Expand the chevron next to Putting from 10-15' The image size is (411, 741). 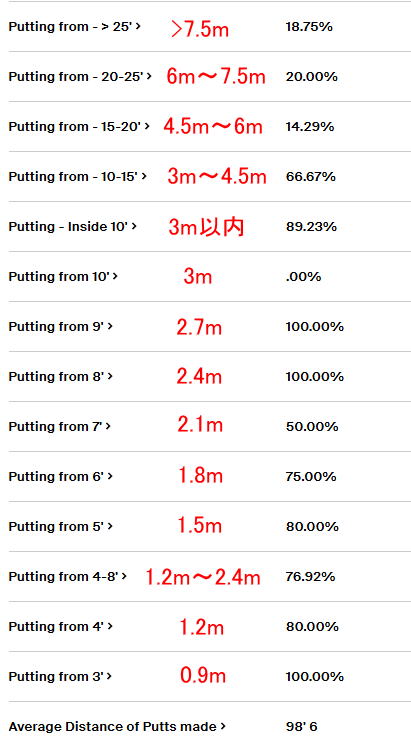coord(144,176)
